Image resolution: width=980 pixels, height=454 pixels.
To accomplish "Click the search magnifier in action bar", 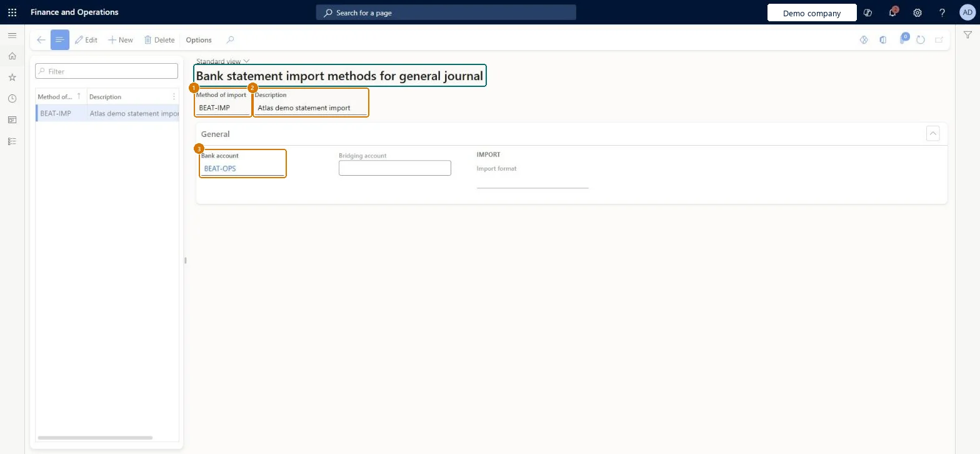I will [230, 40].
